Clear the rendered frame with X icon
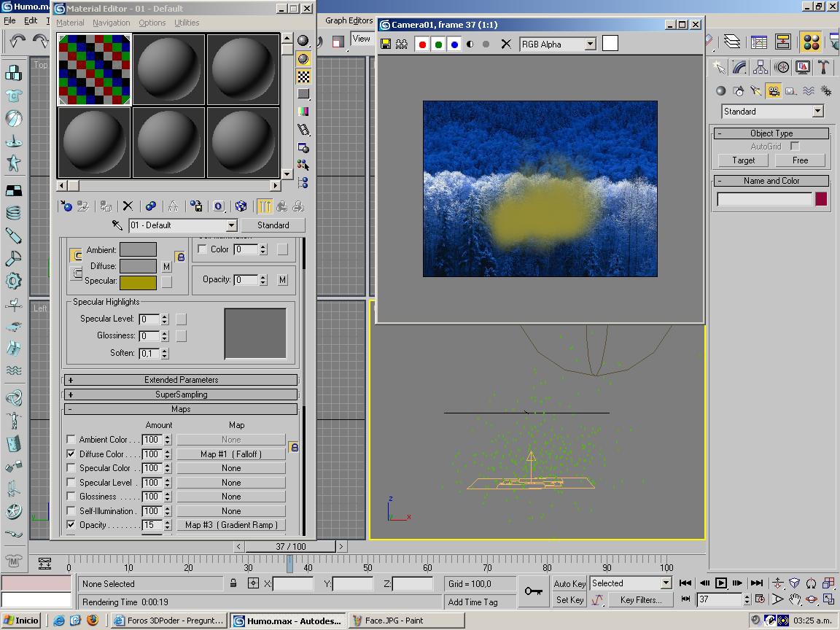Image resolution: width=840 pixels, height=630 pixels. (506, 44)
